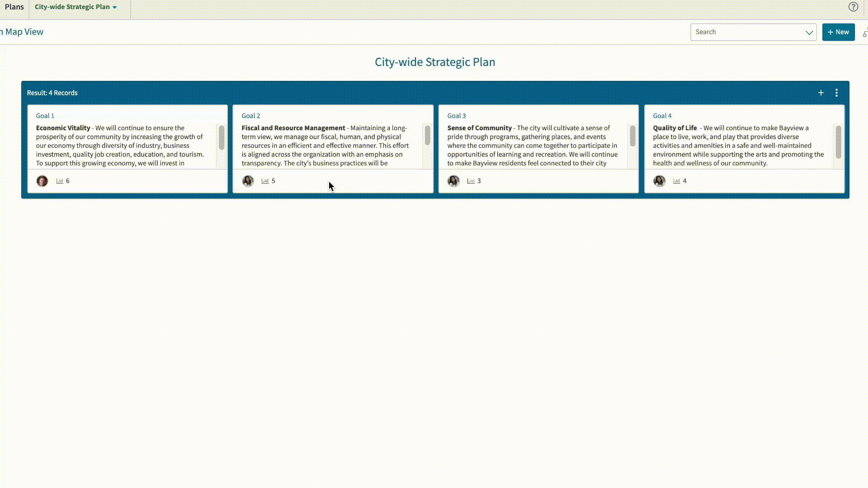Click the Quality of Life description text
Viewport: 868px width, 488px height.
pyautogui.click(x=738, y=145)
